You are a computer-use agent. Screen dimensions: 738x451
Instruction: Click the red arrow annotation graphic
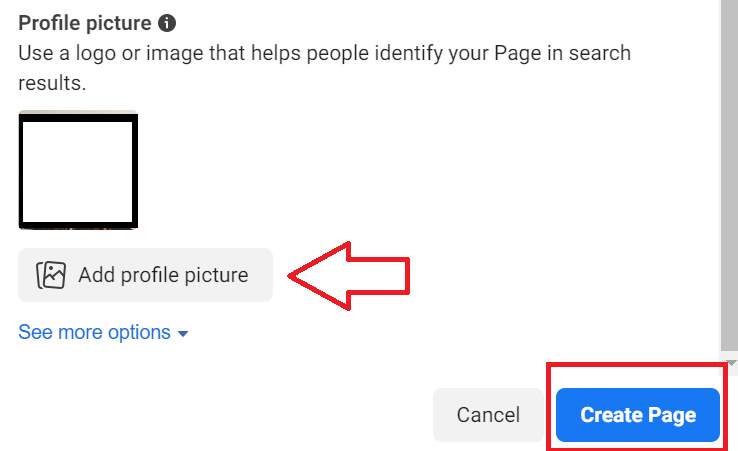(x=349, y=276)
